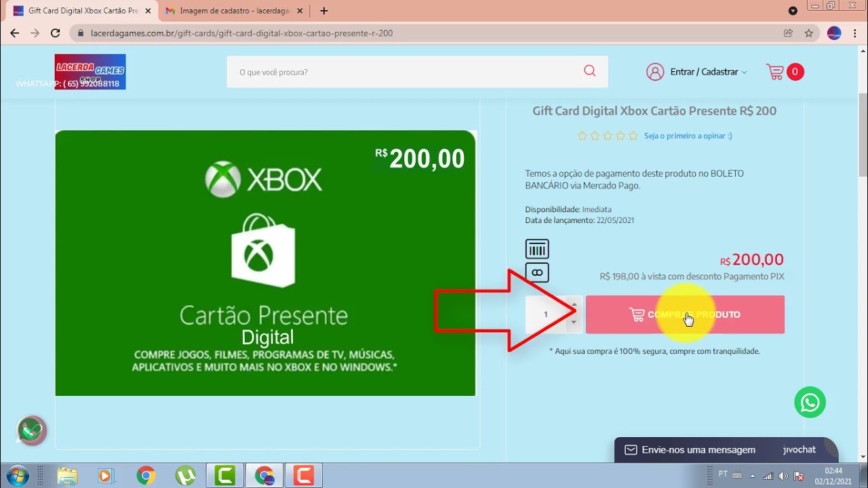This screenshot has width=868, height=488.
Task: Reload the page with refresh icon
Action: (56, 33)
